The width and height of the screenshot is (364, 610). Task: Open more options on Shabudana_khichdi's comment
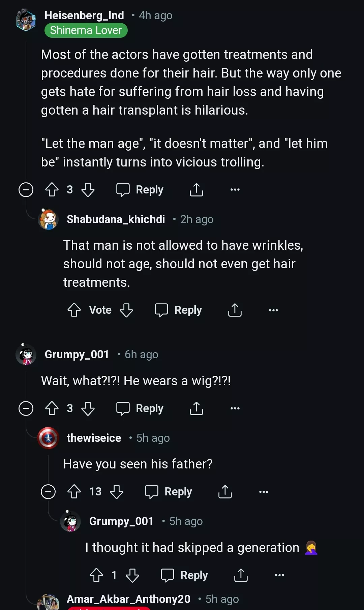273,310
